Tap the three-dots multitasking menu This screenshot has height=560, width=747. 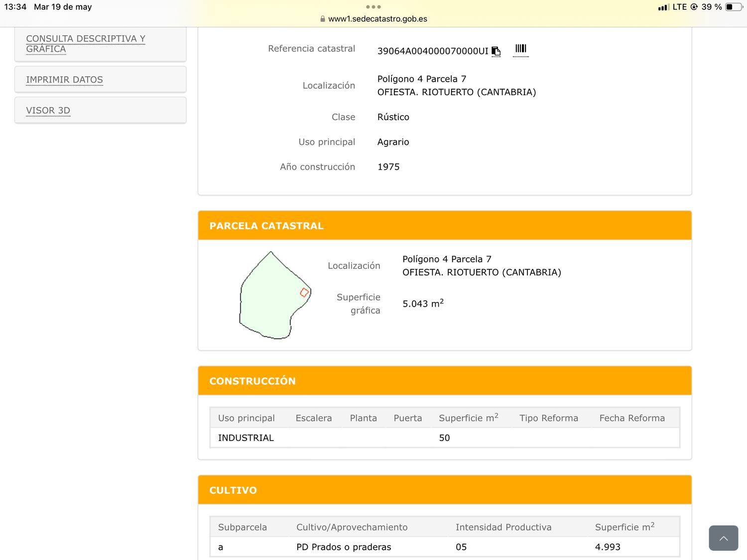pos(373,7)
